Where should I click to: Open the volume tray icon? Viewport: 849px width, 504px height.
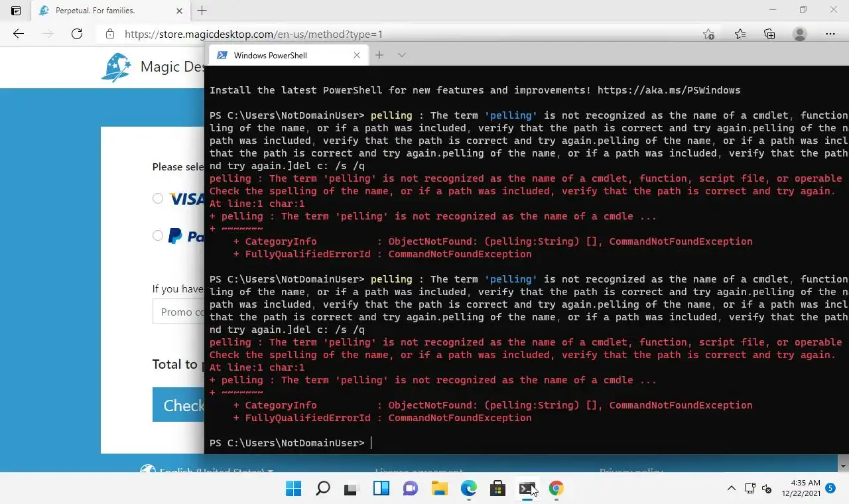point(767,489)
